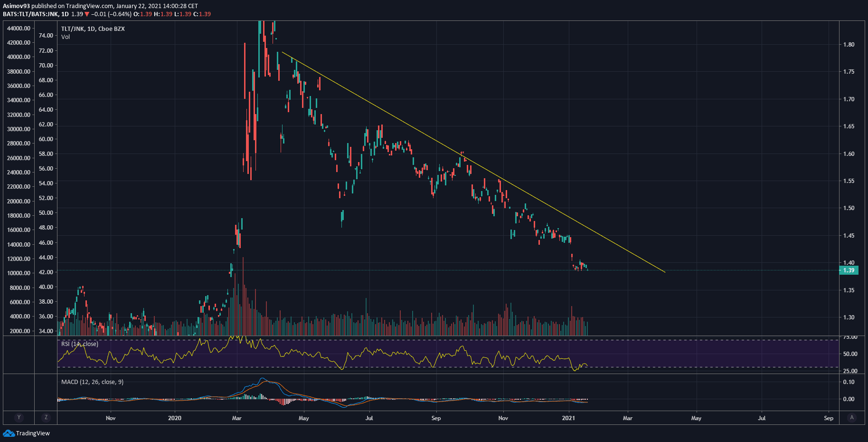Select the MACD (12, 26, close, 9) label

(92, 382)
